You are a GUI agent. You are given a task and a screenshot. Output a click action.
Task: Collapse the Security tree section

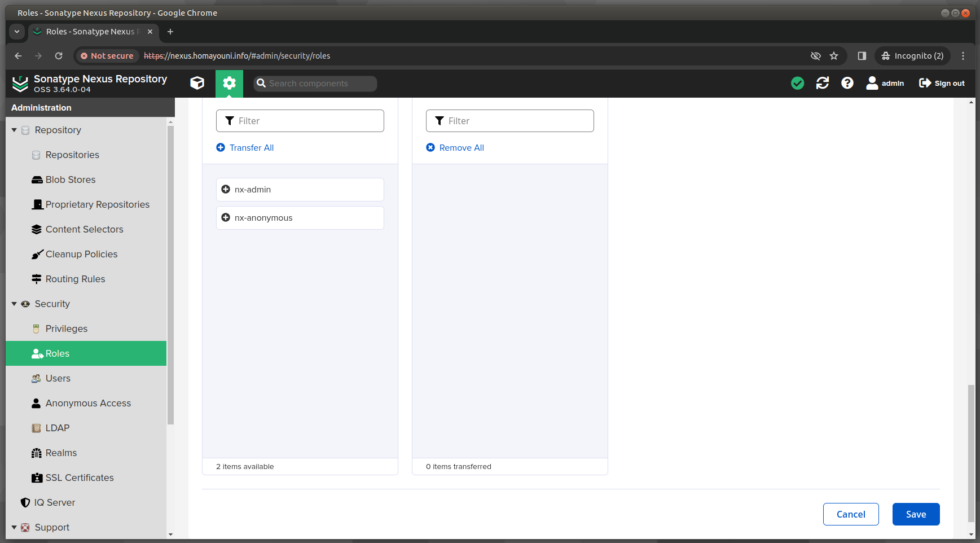14,304
